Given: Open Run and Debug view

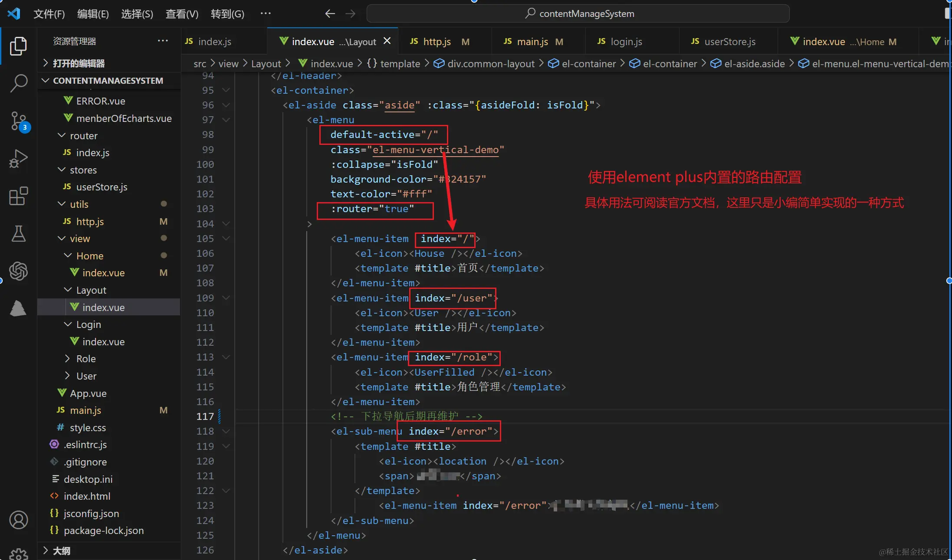Looking at the screenshot, I should click(x=18, y=158).
